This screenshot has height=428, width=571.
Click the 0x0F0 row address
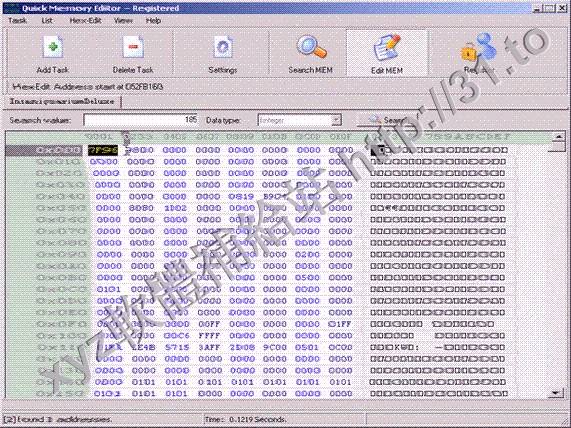pos(61,324)
